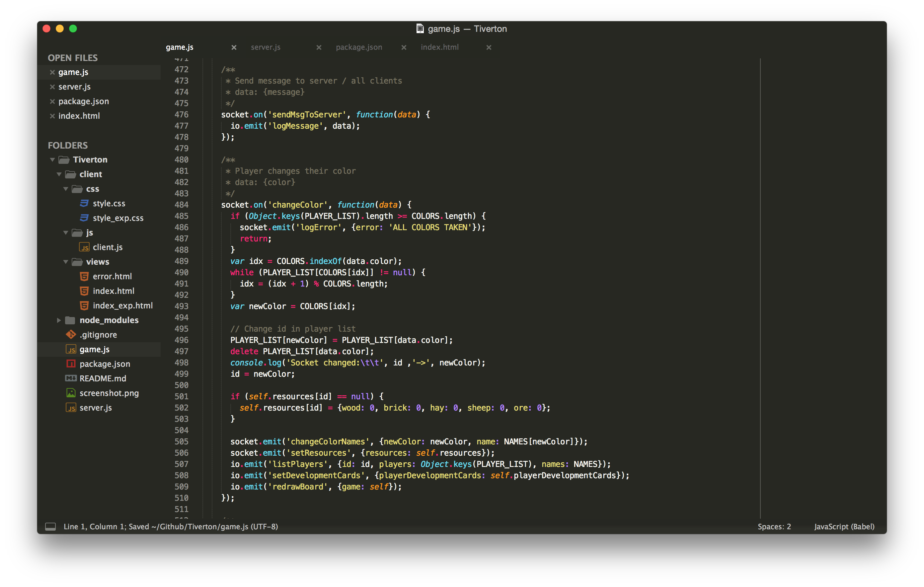Click the git icon next to .gitignore
Viewport: 924px width, 587px height.
click(x=71, y=335)
